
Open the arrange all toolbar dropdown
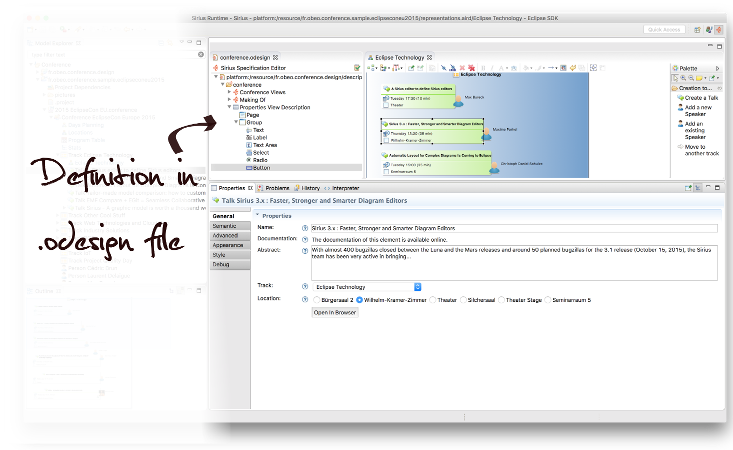373,68
